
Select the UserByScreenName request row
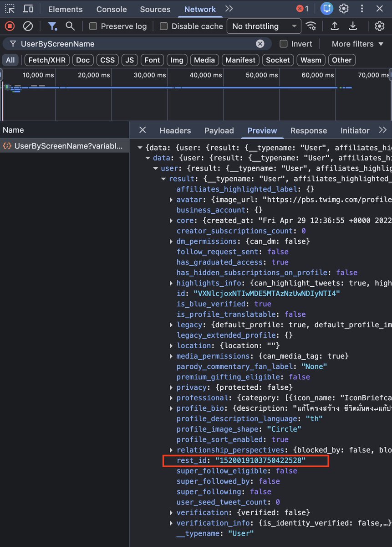64,146
